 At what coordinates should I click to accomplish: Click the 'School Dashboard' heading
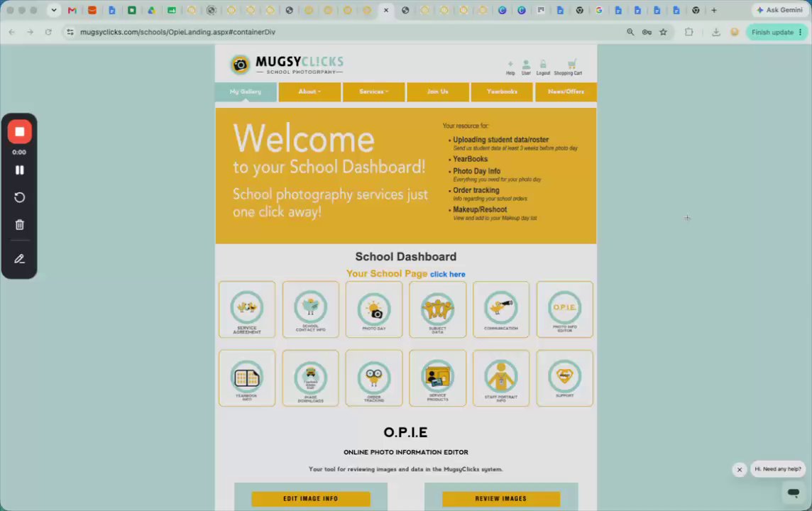[406, 257]
